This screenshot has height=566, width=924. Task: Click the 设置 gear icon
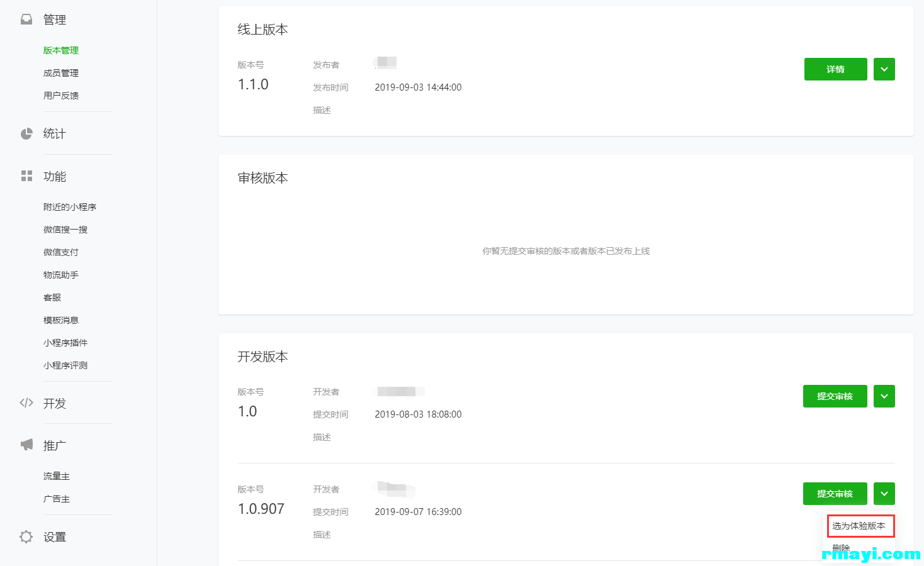(x=26, y=536)
